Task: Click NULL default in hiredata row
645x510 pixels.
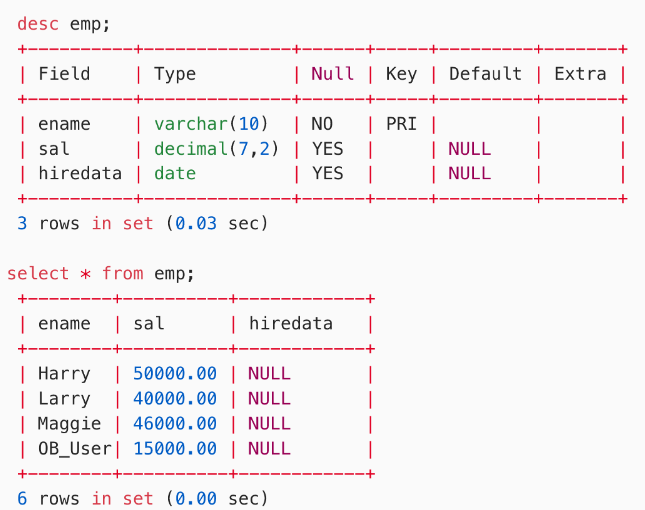Action: [469, 174]
